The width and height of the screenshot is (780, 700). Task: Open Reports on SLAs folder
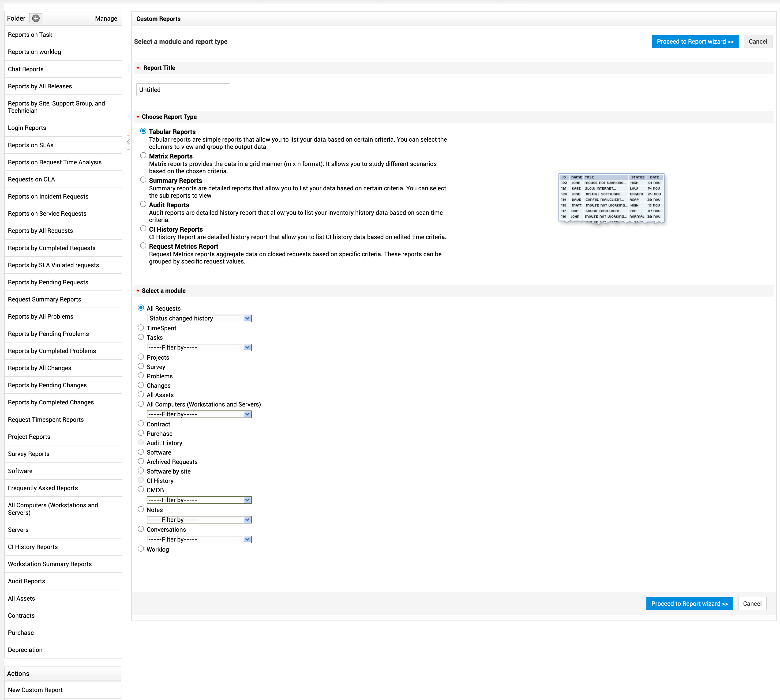coord(30,145)
